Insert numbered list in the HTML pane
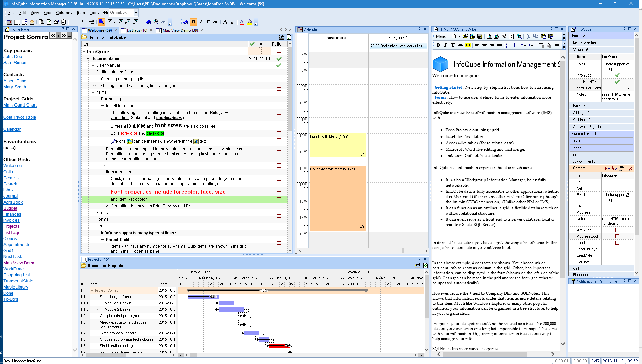Image resolution: width=642 pixels, height=364 pixels. click(x=509, y=45)
